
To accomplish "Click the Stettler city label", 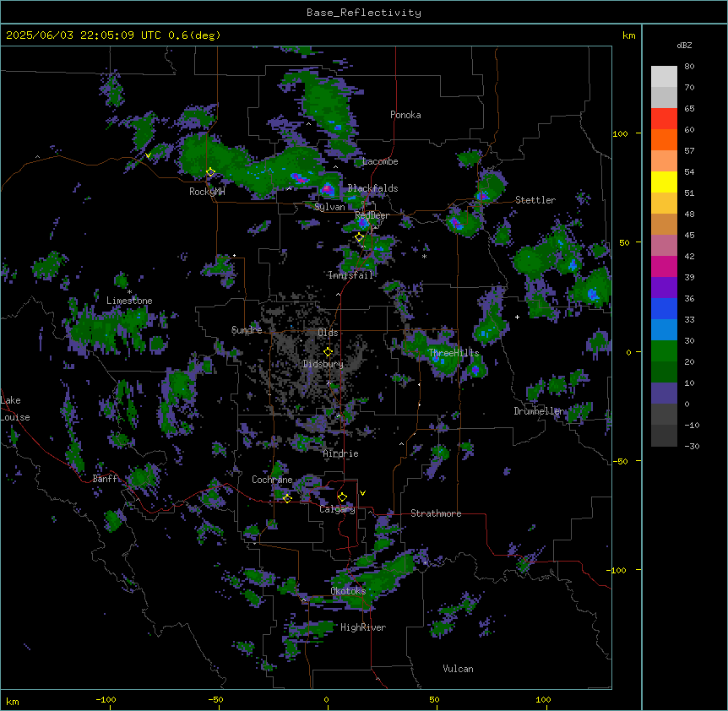I will click(x=535, y=200).
